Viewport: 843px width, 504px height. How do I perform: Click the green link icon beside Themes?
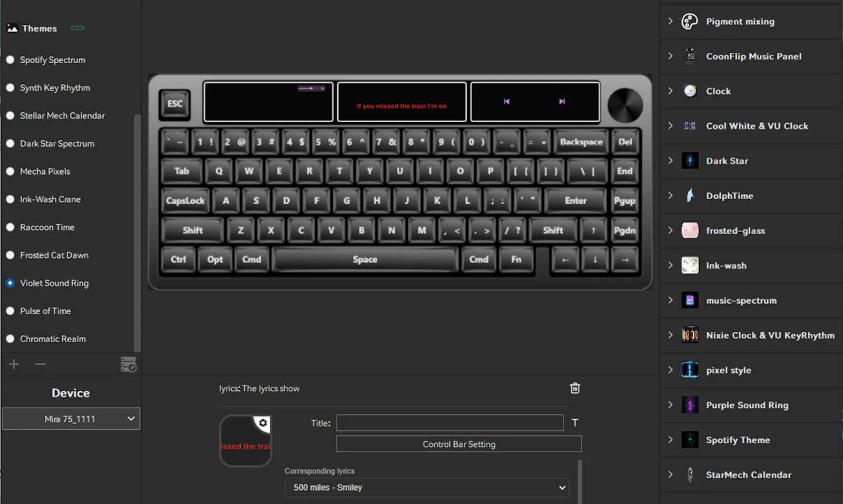(77, 28)
